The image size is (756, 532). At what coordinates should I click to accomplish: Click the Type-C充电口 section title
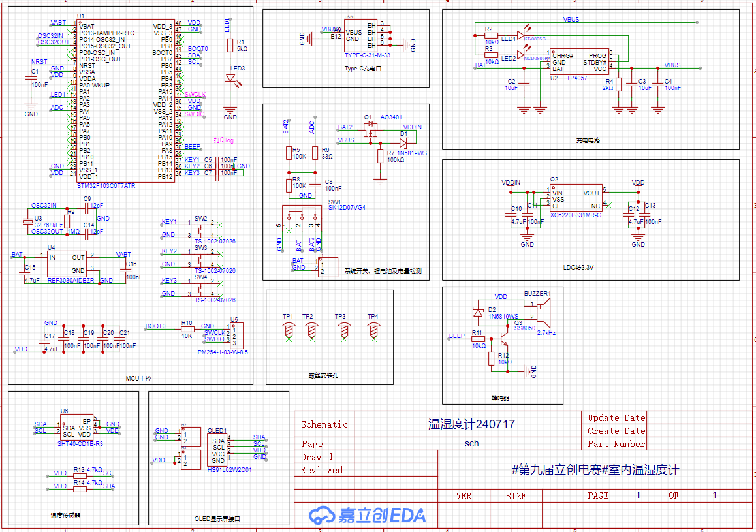coord(363,69)
